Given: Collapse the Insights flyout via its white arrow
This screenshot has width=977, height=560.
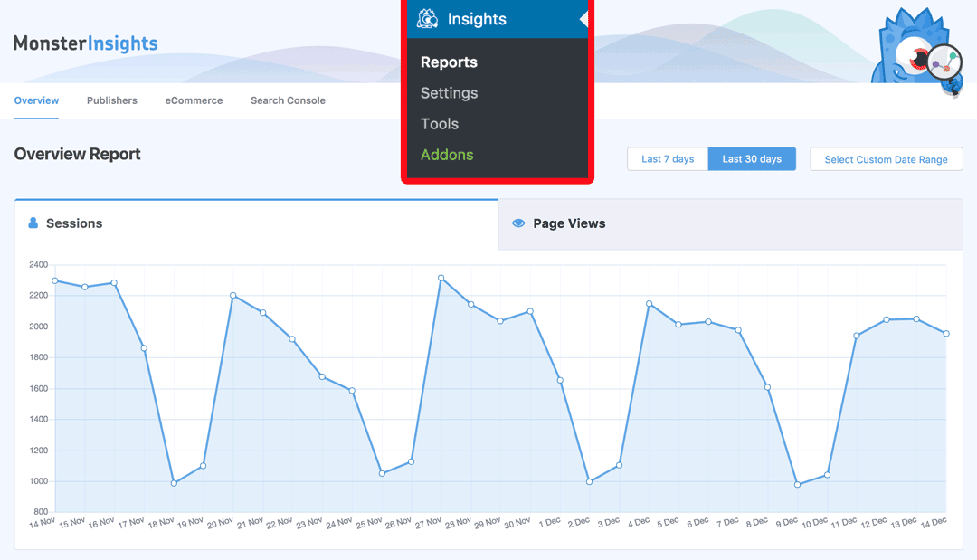Looking at the screenshot, I should (583, 18).
